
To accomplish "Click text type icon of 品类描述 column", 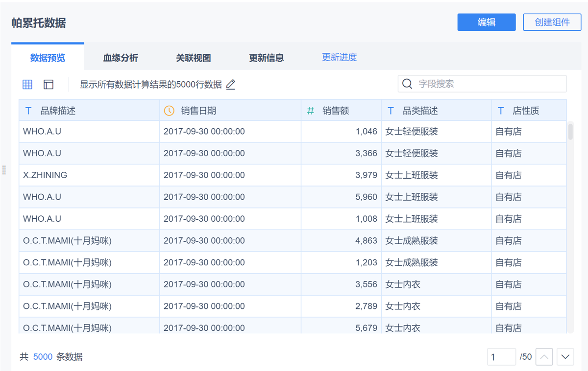I will click(x=391, y=111).
